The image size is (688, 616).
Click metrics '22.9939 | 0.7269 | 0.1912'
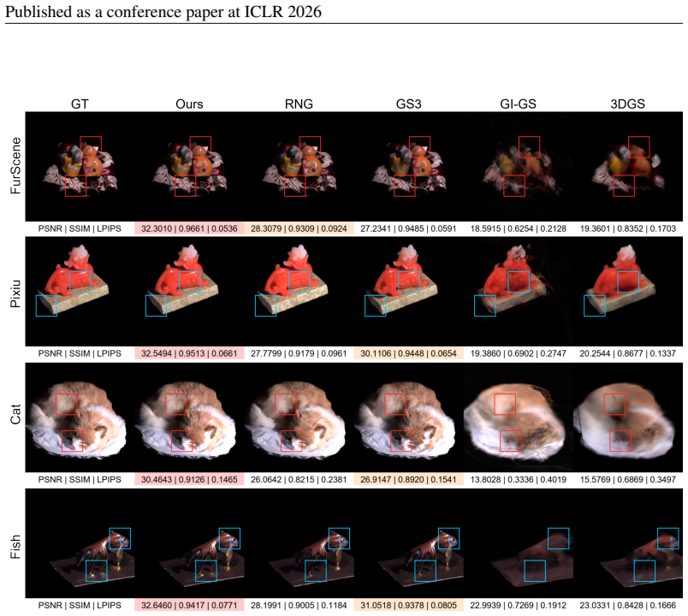(x=519, y=606)
